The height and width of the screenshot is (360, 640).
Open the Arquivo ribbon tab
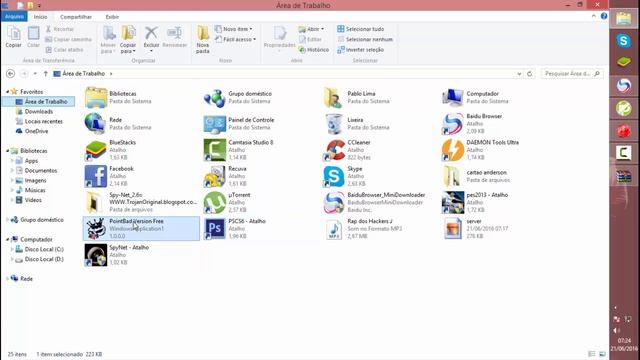click(x=14, y=17)
